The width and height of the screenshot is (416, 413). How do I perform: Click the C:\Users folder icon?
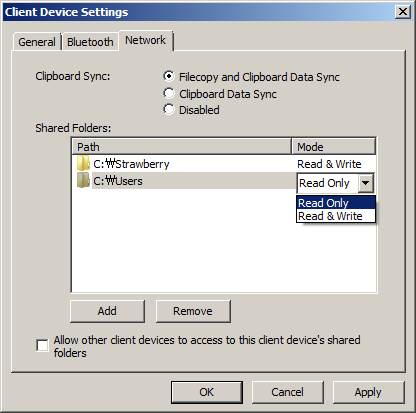pos(83,180)
